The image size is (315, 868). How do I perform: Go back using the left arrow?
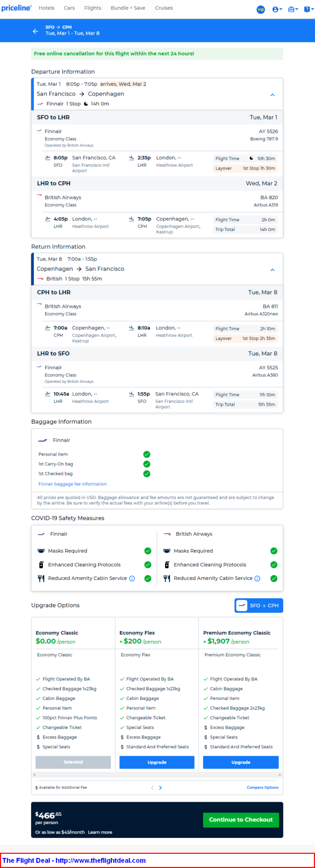click(x=35, y=31)
